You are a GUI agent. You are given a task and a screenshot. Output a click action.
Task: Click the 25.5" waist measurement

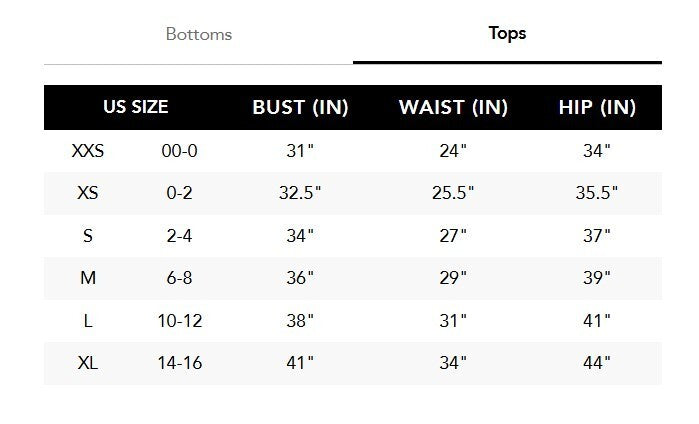point(453,193)
